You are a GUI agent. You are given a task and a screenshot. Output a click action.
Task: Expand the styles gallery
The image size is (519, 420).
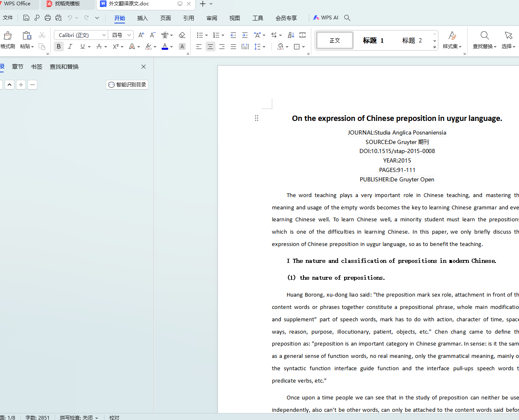click(x=435, y=47)
